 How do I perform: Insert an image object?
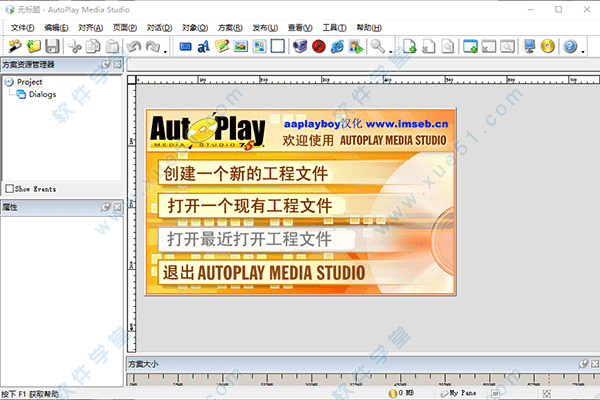point(241,46)
